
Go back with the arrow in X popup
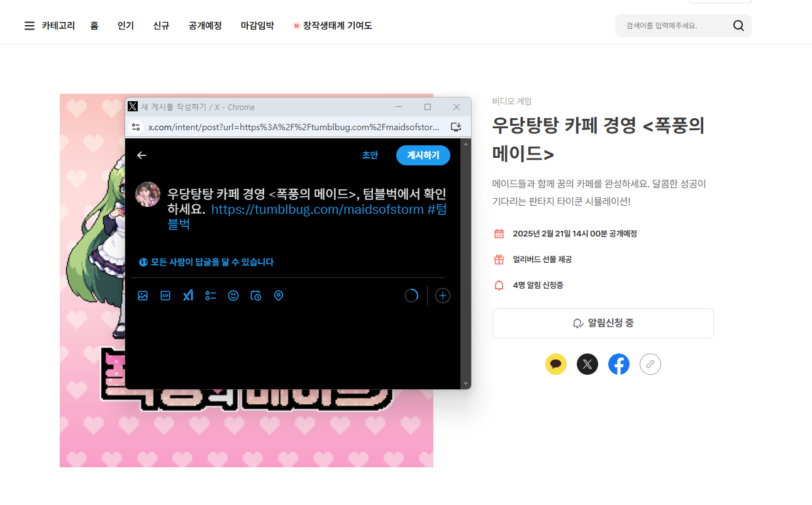click(x=142, y=155)
